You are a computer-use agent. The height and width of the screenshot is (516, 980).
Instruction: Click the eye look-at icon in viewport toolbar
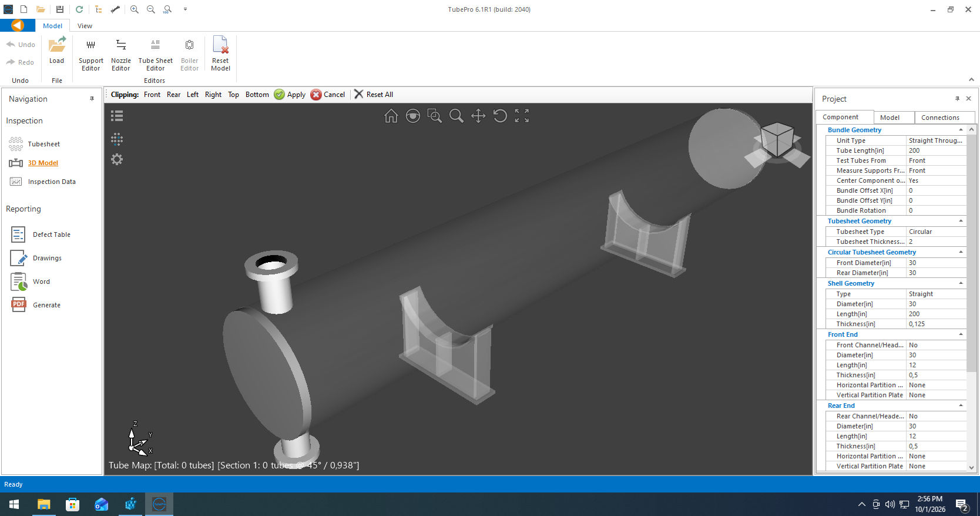(413, 116)
